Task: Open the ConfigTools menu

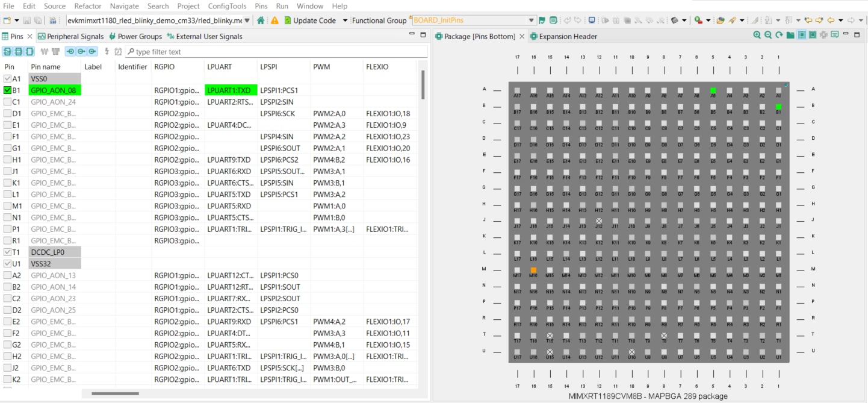Action: (x=227, y=6)
